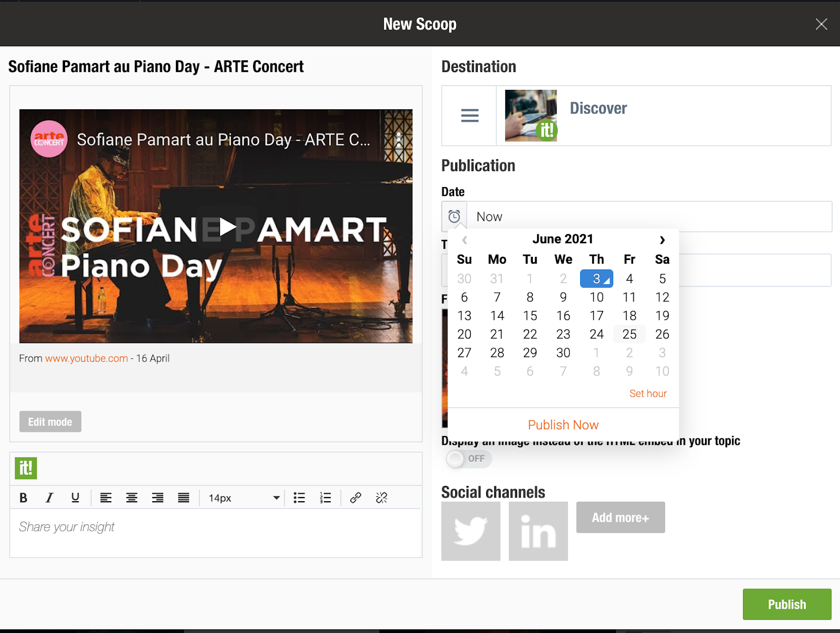The image size is (840, 633).
Task: Open the video's three-dot options menu
Action: click(398, 139)
